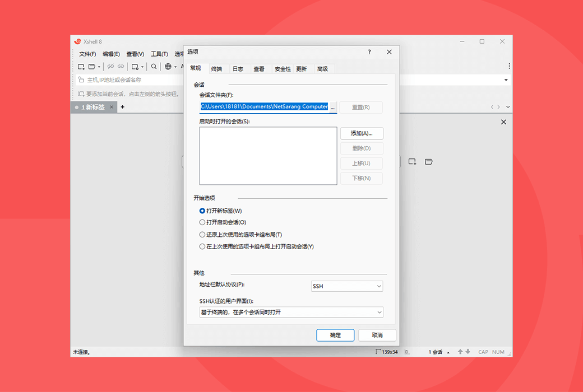The width and height of the screenshot is (583, 392).
Task: Click the plus icon to add new tab
Action: (x=122, y=107)
